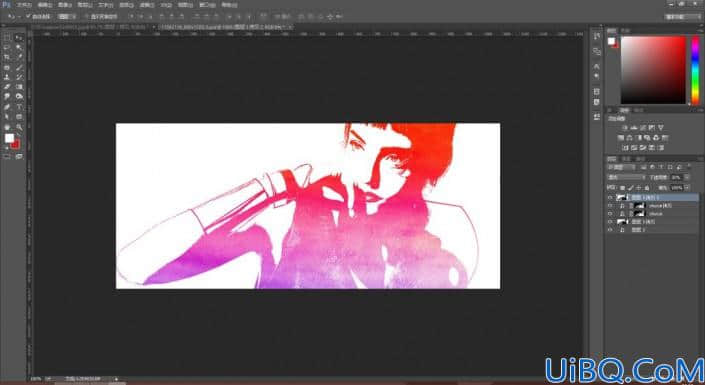The image size is (705, 385).
Task: Hide the topmost selected layer
Action: pyautogui.click(x=610, y=197)
